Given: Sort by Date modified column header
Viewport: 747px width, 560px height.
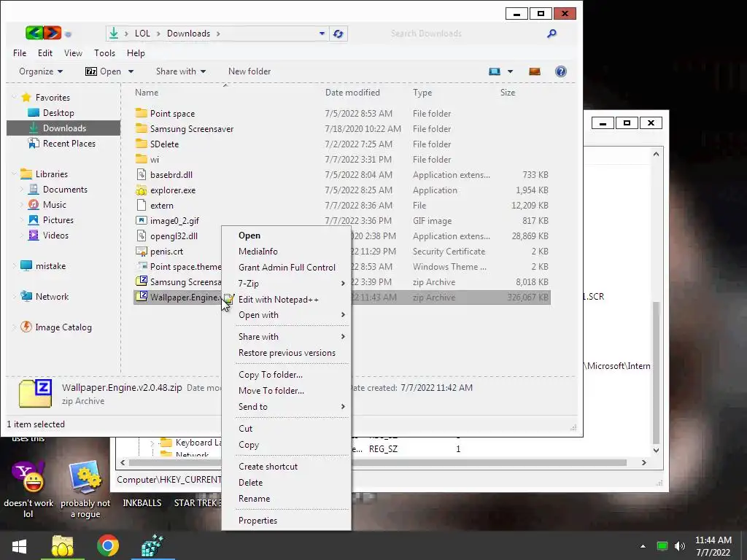Looking at the screenshot, I should [x=352, y=93].
